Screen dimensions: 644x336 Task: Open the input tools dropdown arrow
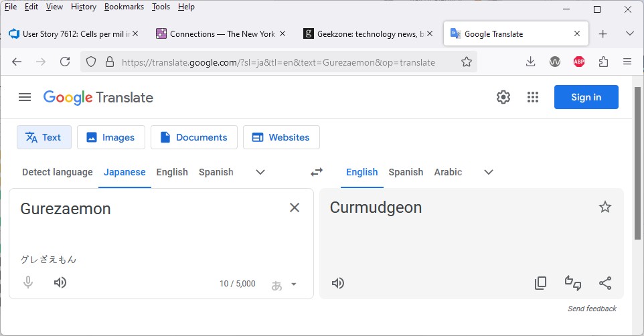[x=293, y=284]
